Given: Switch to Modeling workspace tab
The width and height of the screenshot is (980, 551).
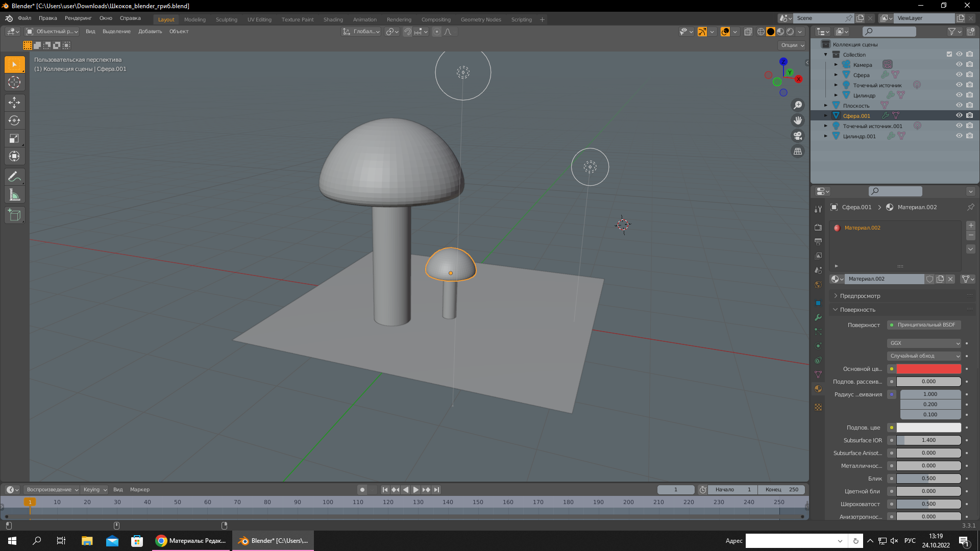Looking at the screenshot, I should pos(195,19).
